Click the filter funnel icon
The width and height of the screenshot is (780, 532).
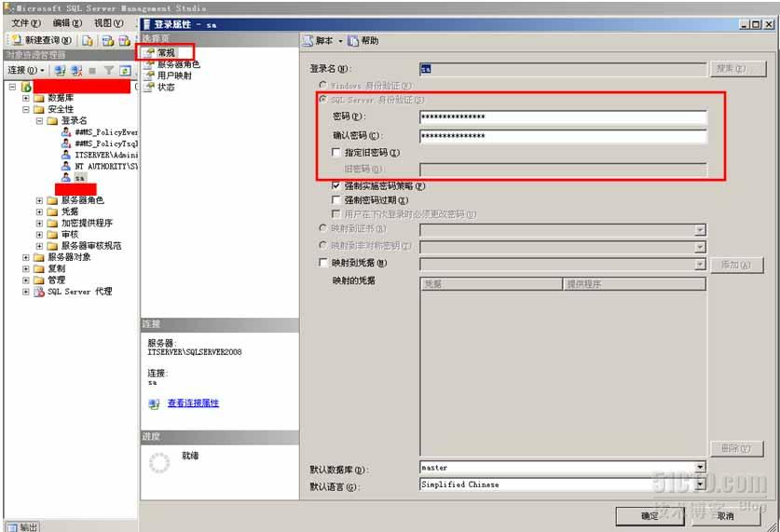click(x=109, y=71)
